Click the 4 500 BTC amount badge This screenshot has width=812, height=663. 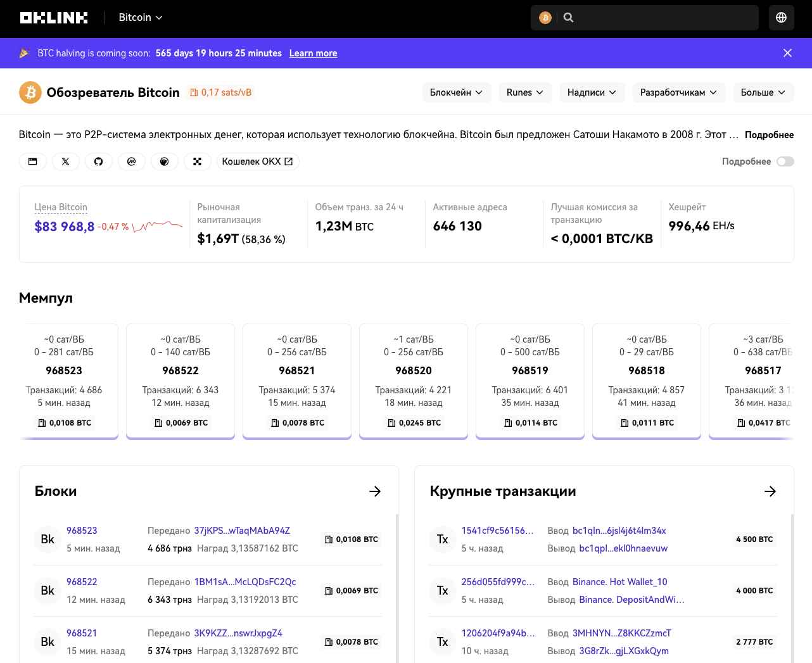coord(754,540)
